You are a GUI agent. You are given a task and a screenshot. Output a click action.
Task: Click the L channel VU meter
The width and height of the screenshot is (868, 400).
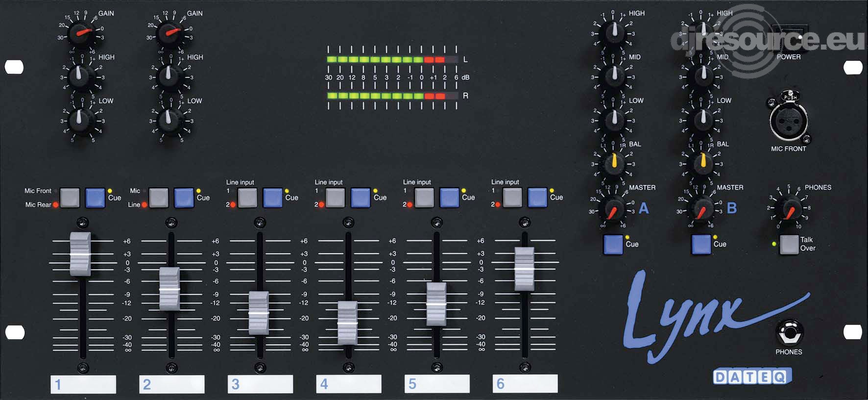[392, 59]
